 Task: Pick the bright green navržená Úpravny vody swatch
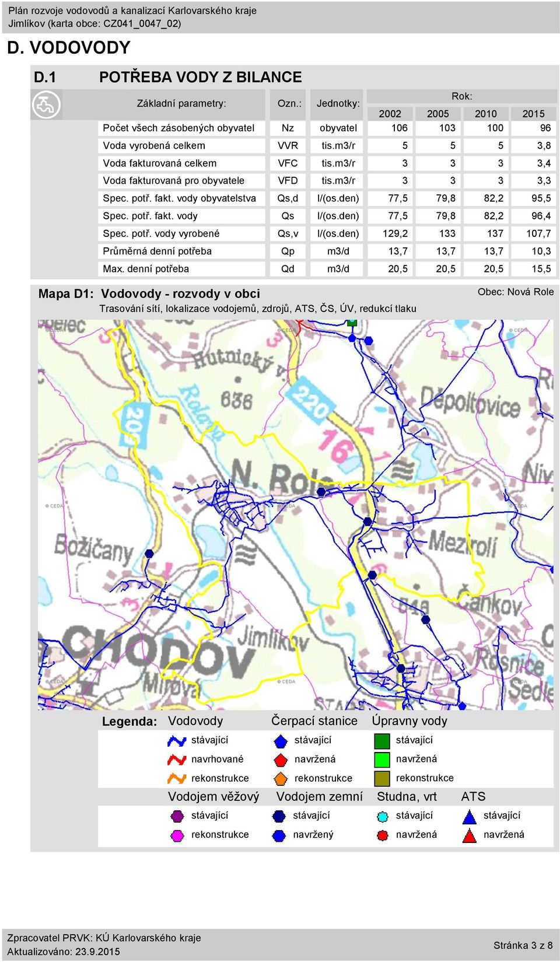(x=382, y=760)
